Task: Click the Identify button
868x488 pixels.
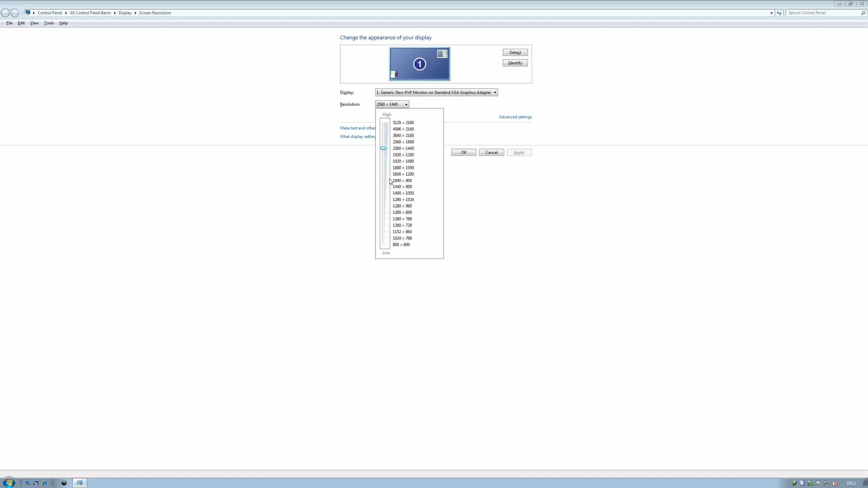Action: 515,63
